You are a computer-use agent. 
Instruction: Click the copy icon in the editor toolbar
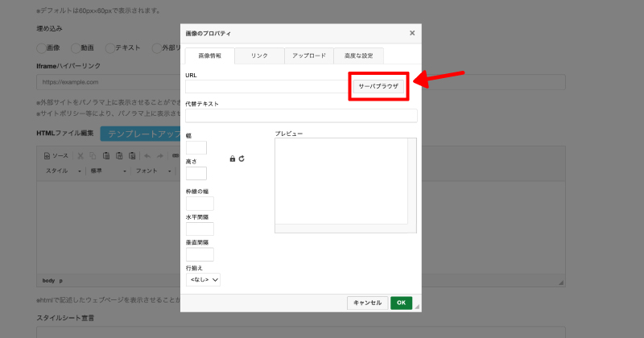(x=94, y=155)
